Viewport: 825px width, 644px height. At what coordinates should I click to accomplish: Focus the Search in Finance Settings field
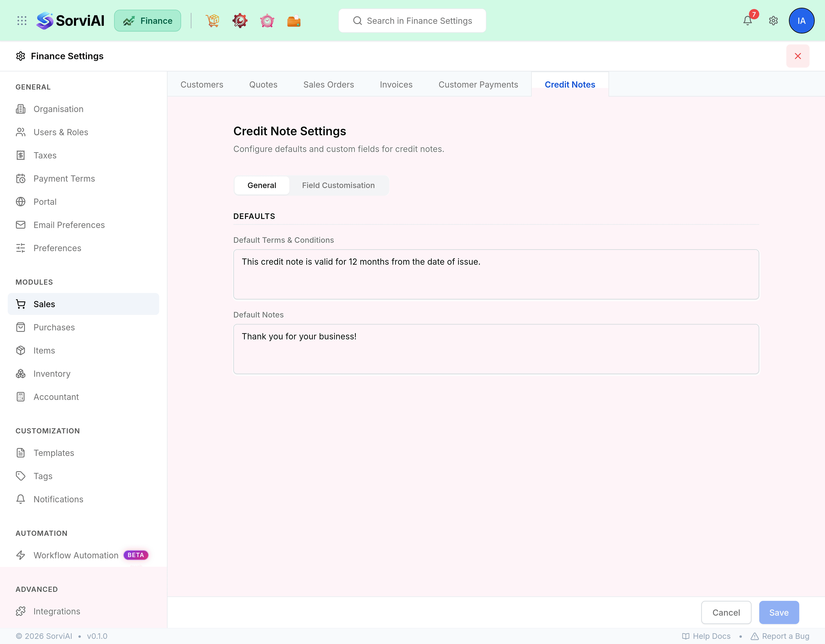[x=412, y=21]
